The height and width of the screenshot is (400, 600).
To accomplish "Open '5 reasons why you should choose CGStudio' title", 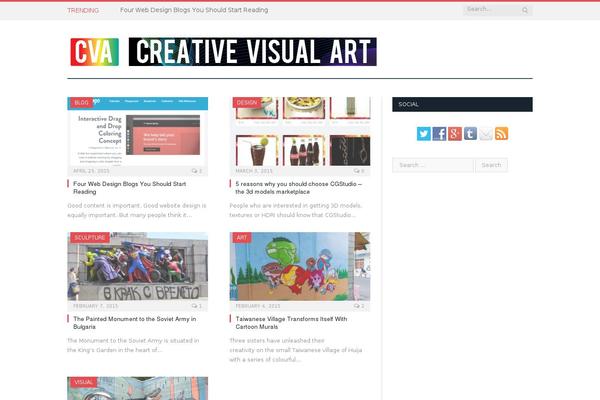I will 298,188.
